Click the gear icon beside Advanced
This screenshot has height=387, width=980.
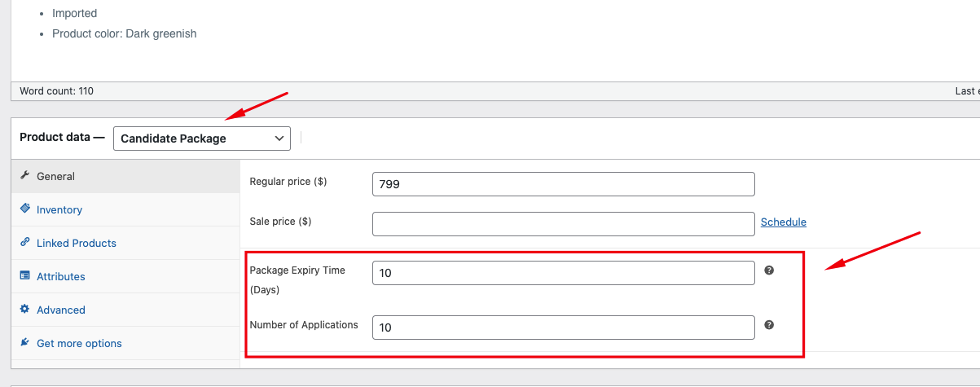[x=24, y=310]
